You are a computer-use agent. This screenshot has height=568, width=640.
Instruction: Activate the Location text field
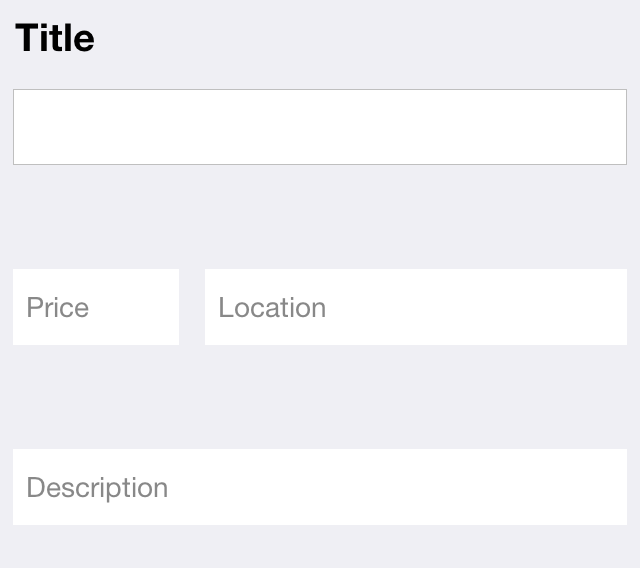(x=415, y=307)
